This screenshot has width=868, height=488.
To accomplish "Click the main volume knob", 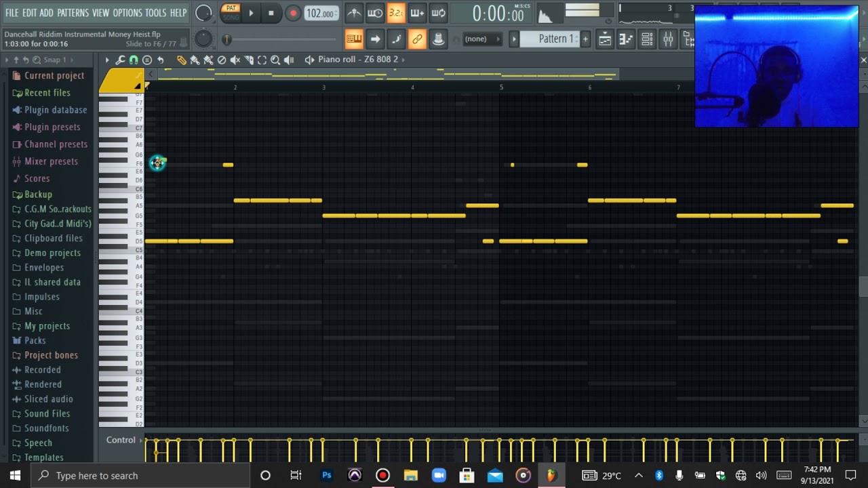I will 203,13.
